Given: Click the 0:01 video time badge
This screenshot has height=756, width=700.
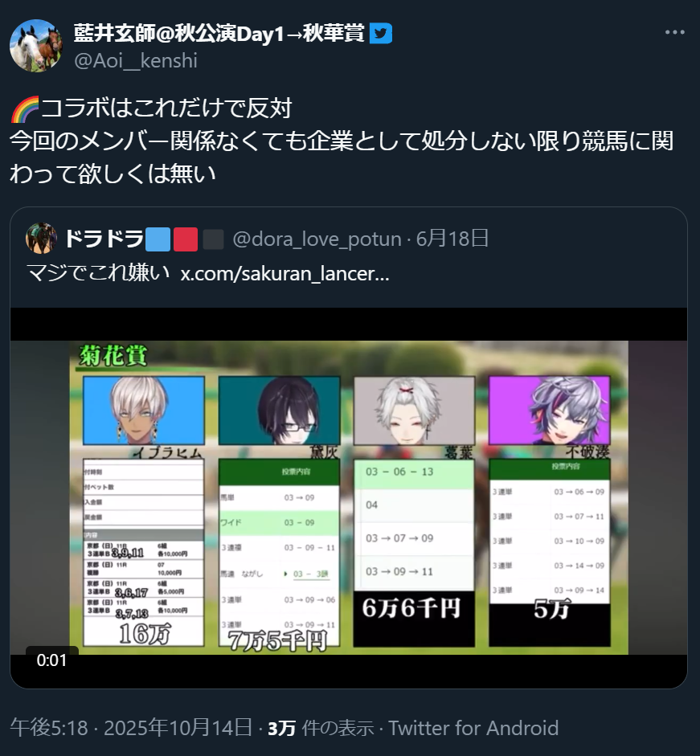Looking at the screenshot, I should pos(51,660).
